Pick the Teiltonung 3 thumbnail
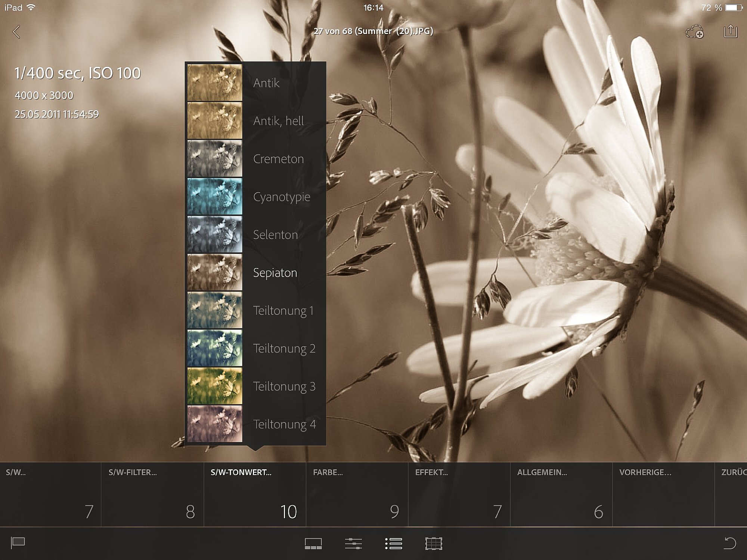Viewport: 747px width, 560px height. [215, 386]
